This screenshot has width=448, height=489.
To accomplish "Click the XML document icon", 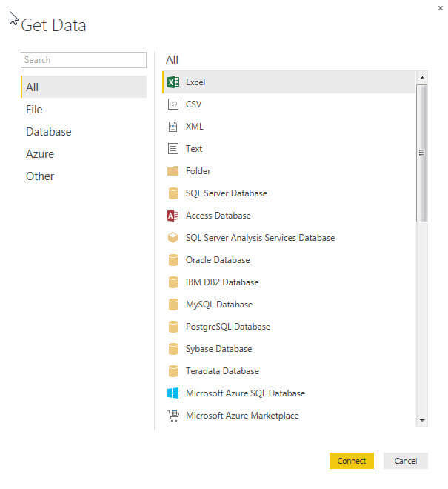I will 173,127.
